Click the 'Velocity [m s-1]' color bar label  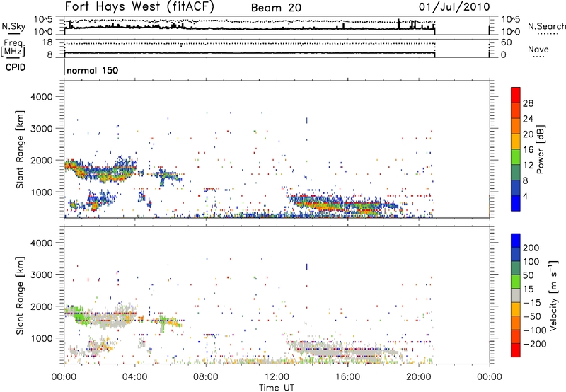point(553,295)
